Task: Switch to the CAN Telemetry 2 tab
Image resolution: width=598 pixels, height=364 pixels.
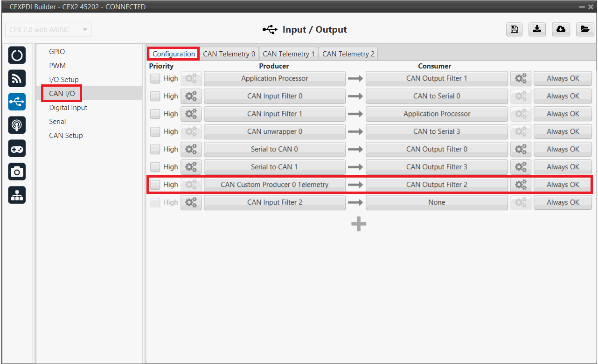Action: (348, 54)
